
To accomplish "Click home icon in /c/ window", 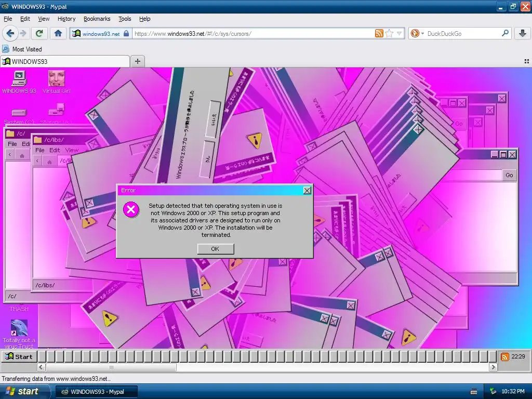I will (22, 155).
